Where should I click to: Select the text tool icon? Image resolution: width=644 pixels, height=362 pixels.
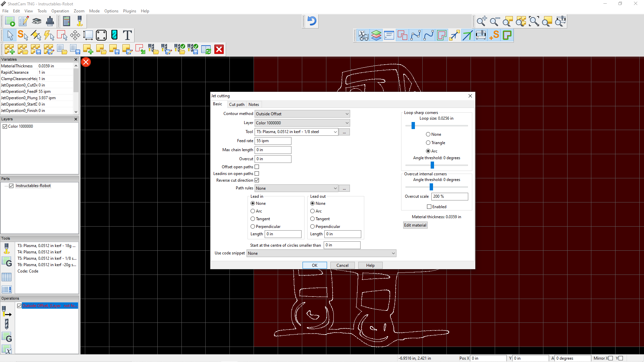[128, 35]
